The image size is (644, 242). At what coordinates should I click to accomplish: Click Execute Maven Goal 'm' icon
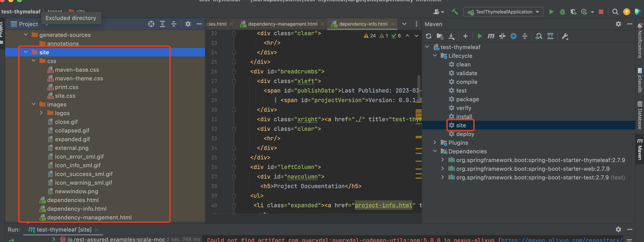491,36
